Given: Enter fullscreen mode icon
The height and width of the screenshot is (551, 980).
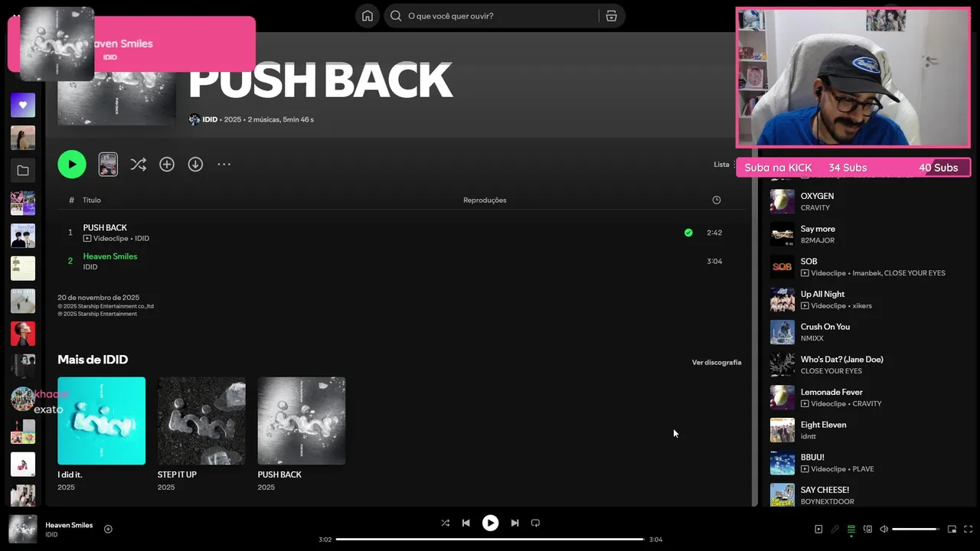Looking at the screenshot, I should (968, 529).
